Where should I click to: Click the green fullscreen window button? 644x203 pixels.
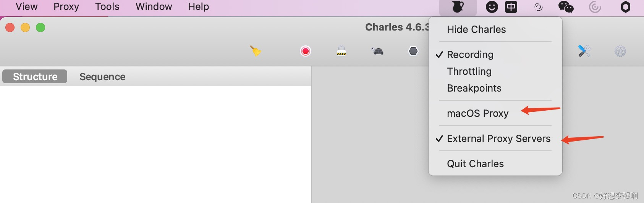click(x=40, y=27)
